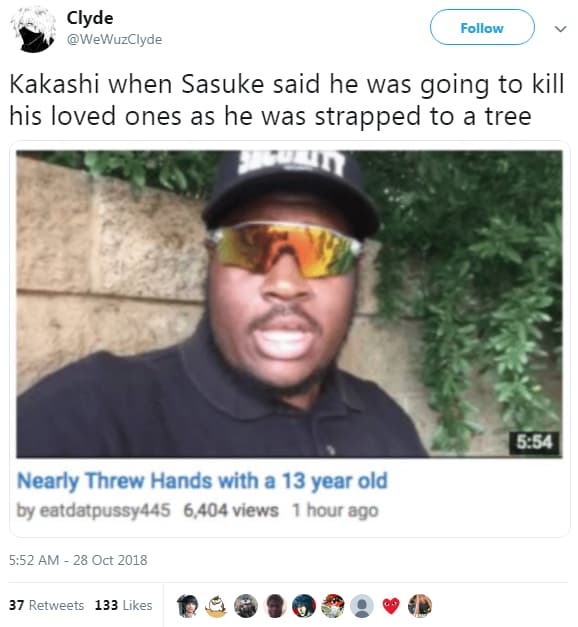Open Clyde display name profile link

click(90, 18)
